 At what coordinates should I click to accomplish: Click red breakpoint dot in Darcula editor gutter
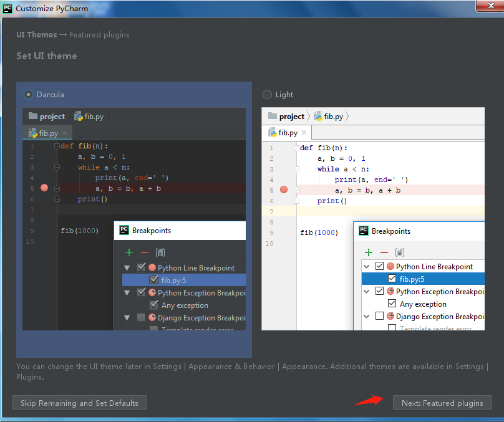click(x=44, y=188)
